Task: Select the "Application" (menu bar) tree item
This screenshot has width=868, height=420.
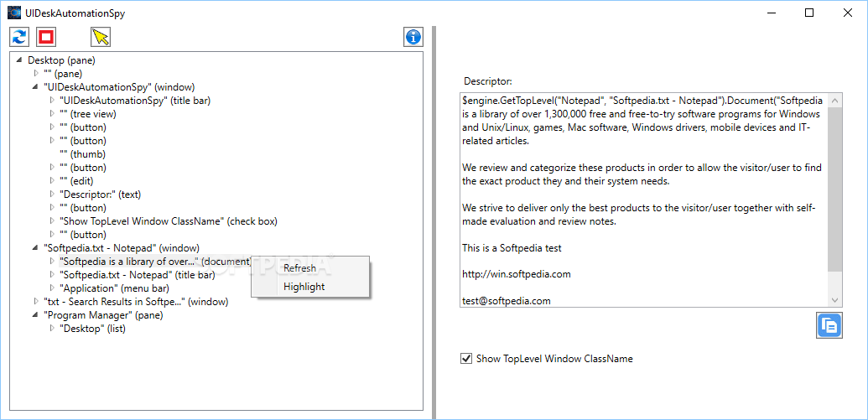Action: tap(114, 288)
